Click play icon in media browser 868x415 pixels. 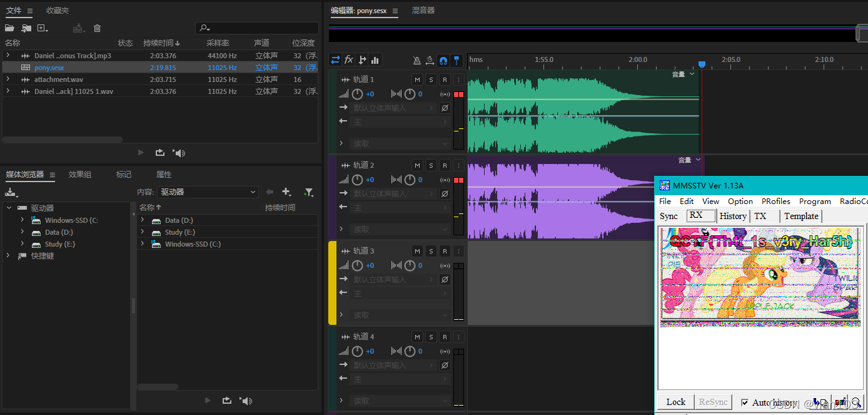[208, 401]
